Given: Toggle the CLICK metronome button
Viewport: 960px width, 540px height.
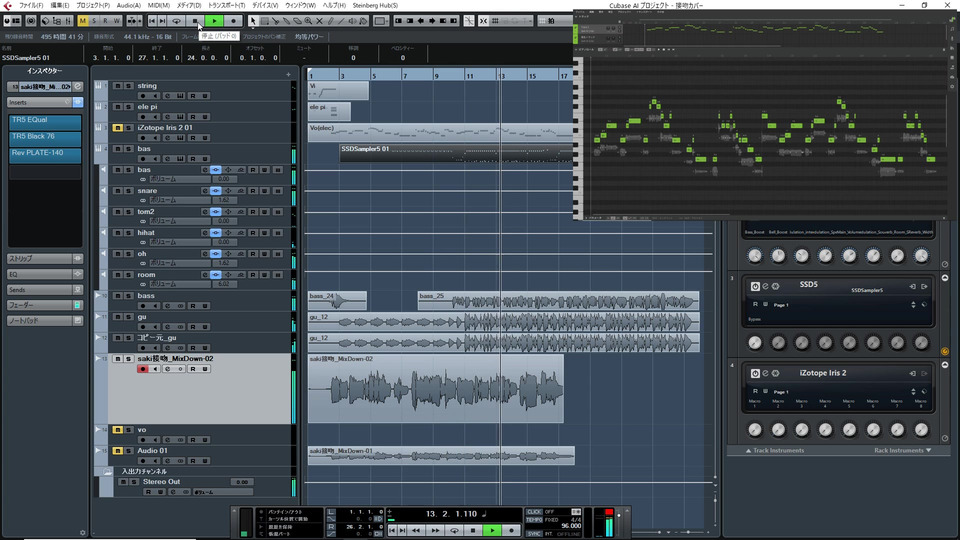Looking at the screenshot, I should pos(534,512).
